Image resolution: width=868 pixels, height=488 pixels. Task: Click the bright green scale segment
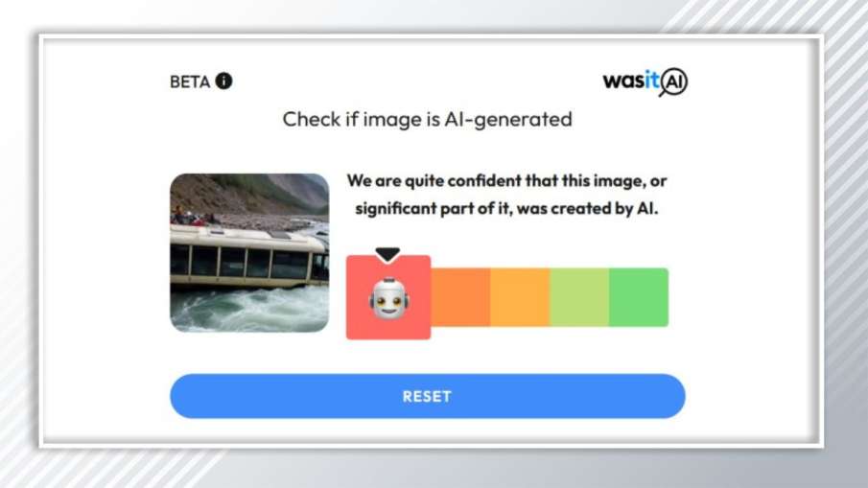coord(639,297)
